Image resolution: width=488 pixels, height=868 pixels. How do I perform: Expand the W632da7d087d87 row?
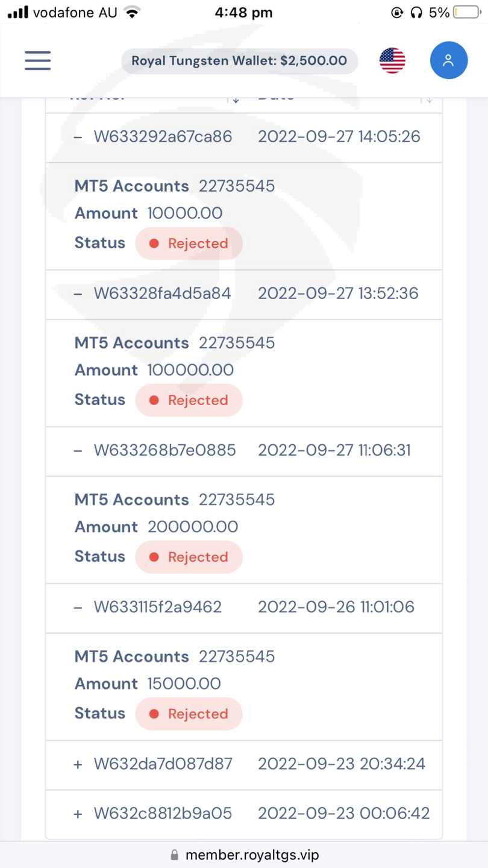point(78,764)
